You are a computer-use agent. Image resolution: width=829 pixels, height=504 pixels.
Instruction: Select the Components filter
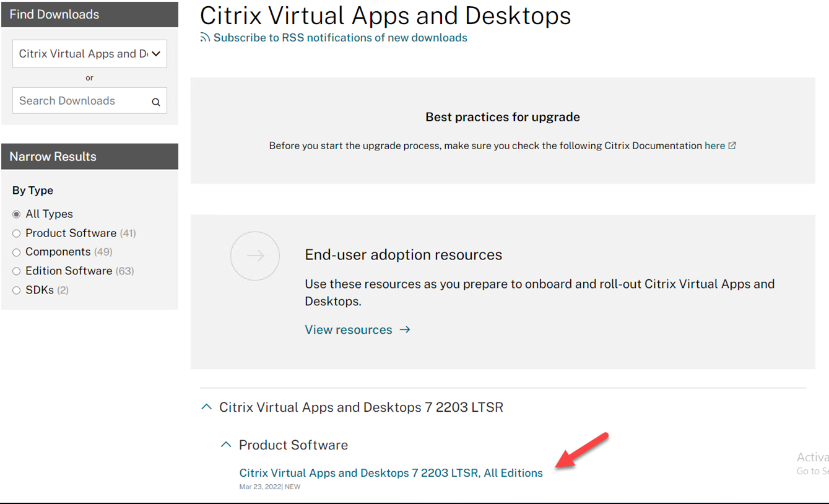click(16, 251)
